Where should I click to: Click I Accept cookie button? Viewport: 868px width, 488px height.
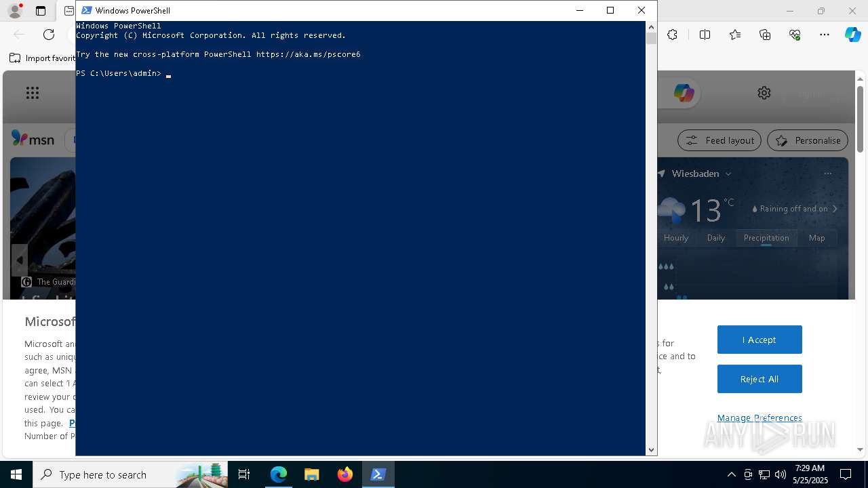pos(759,340)
